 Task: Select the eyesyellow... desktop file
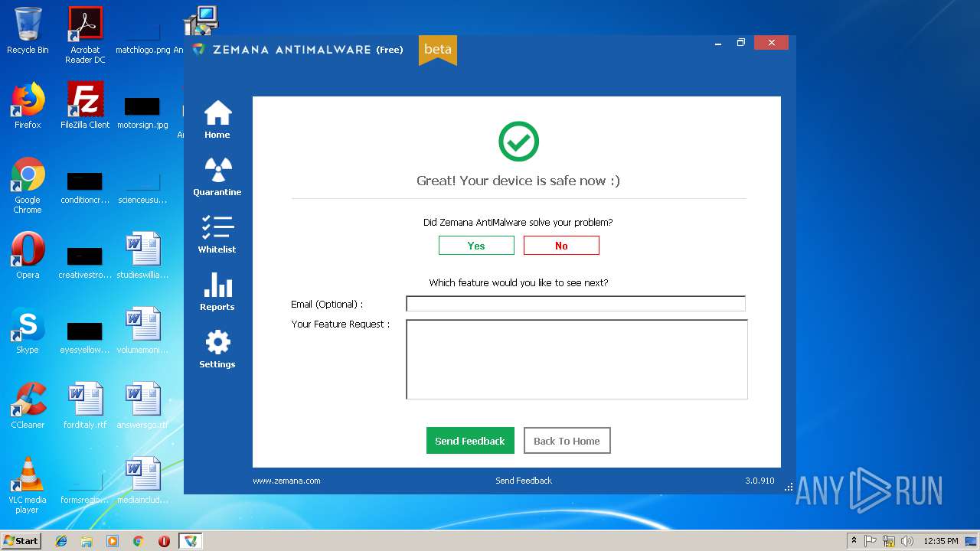pyautogui.click(x=85, y=337)
